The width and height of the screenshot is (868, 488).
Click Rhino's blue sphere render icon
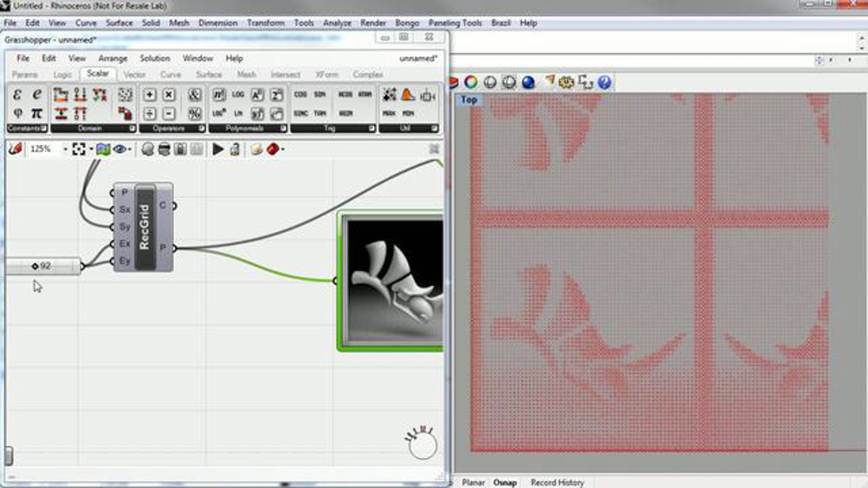(x=528, y=82)
